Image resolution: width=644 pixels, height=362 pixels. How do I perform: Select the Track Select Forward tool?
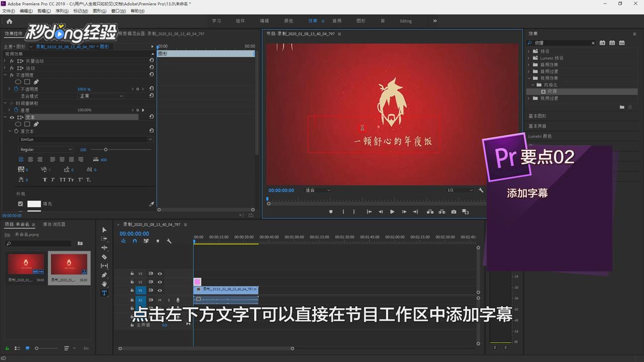104,239
